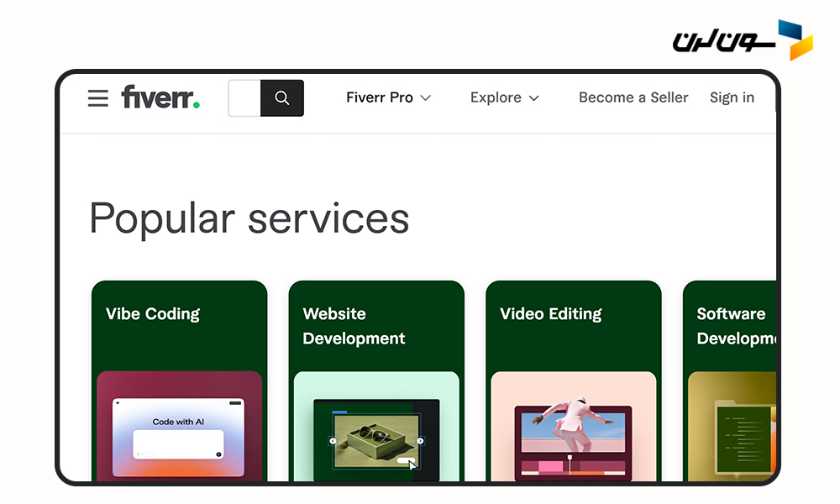Click inside the search text field
Viewport: 840px width, 504px height.
click(x=245, y=98)
